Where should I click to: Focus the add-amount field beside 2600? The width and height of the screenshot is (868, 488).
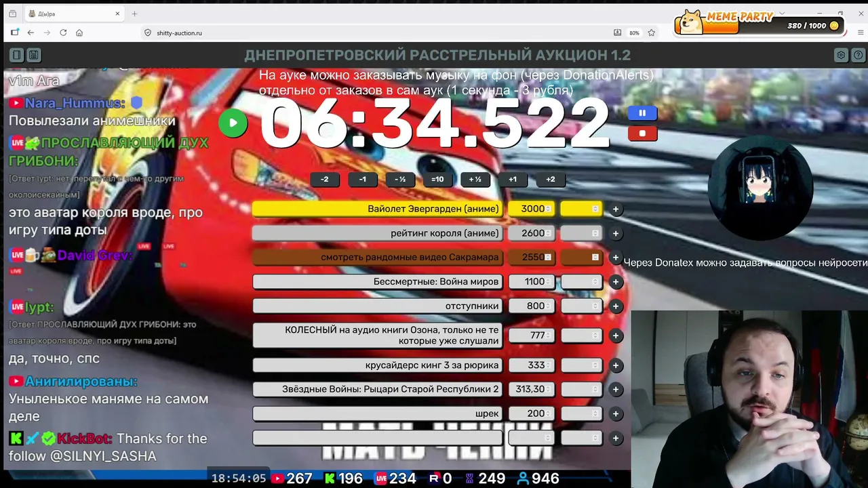pos(581,233)
